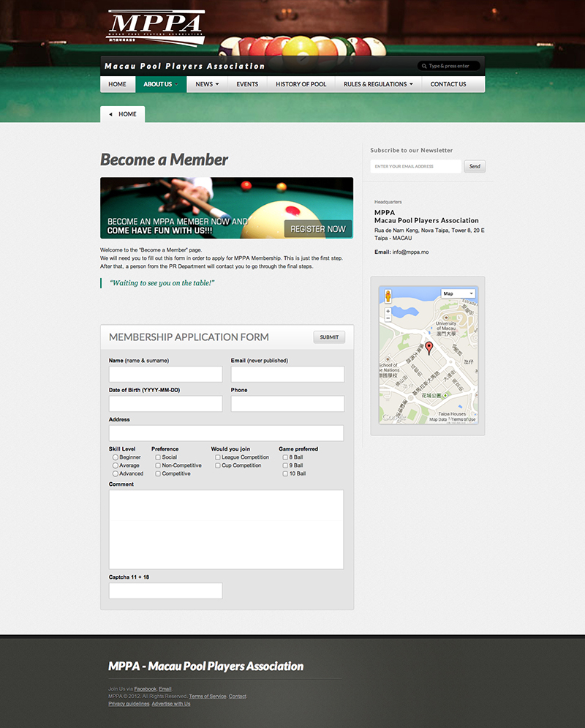The width and height of the screenshot is (585, 728).
Task: Click the REGISTER NOW banner button
Action: click(x=317, y=229)
